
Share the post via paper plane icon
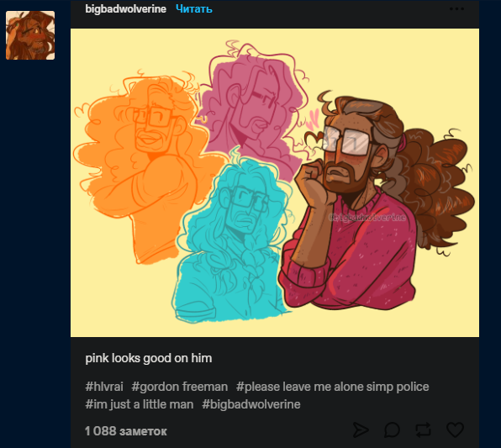pyautogui.click(x=361, y=430)
